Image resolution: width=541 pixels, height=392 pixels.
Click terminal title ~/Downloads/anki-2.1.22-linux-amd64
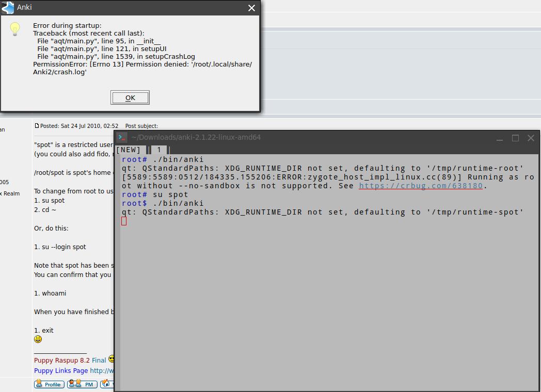pos(196,137)
